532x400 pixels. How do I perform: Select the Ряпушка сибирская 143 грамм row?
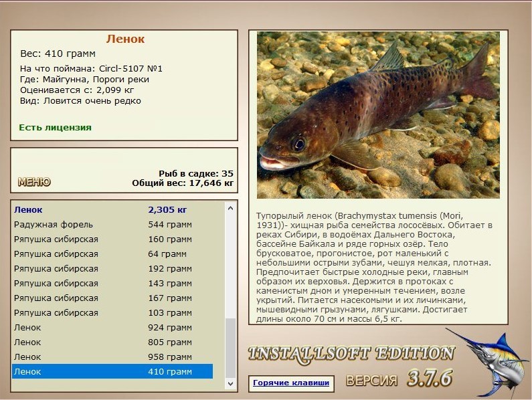[x=112, y=284]
